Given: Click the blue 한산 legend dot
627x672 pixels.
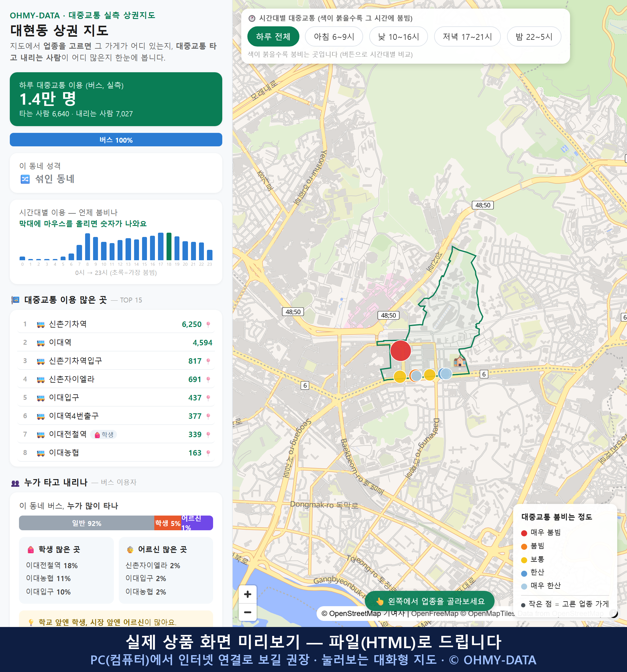Looking at the screenshot, I should click(x=524, y=573).
